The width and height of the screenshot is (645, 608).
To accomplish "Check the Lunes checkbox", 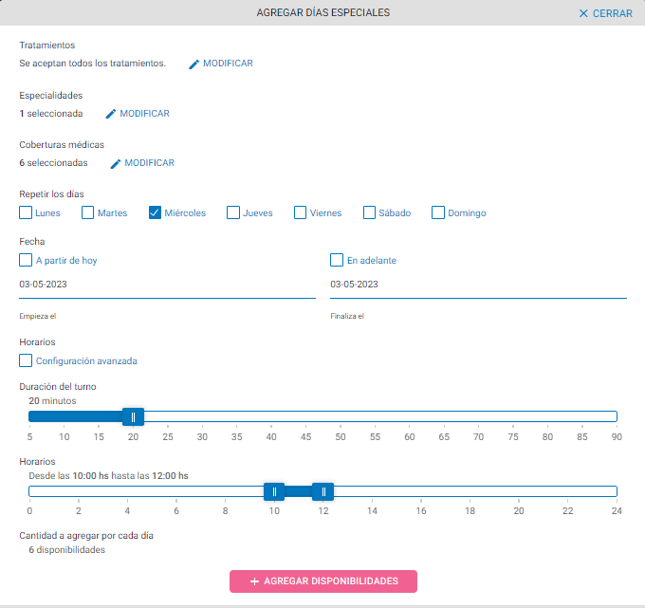I will [26, 212].
